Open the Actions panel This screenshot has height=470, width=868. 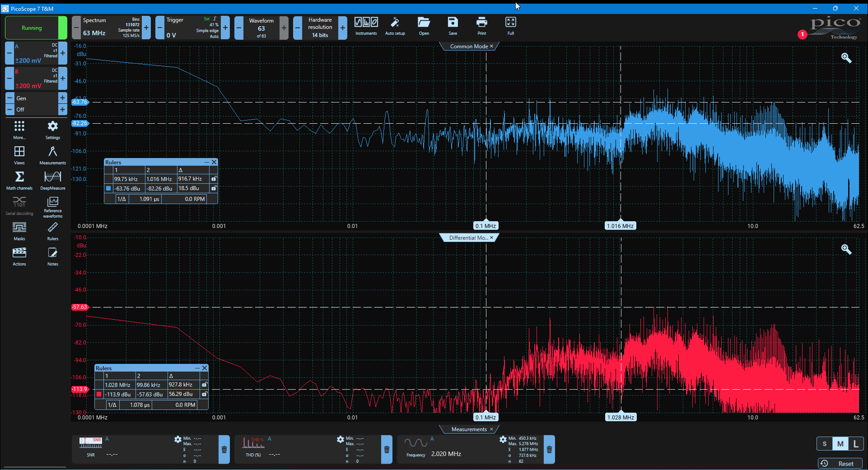[19, 256]
